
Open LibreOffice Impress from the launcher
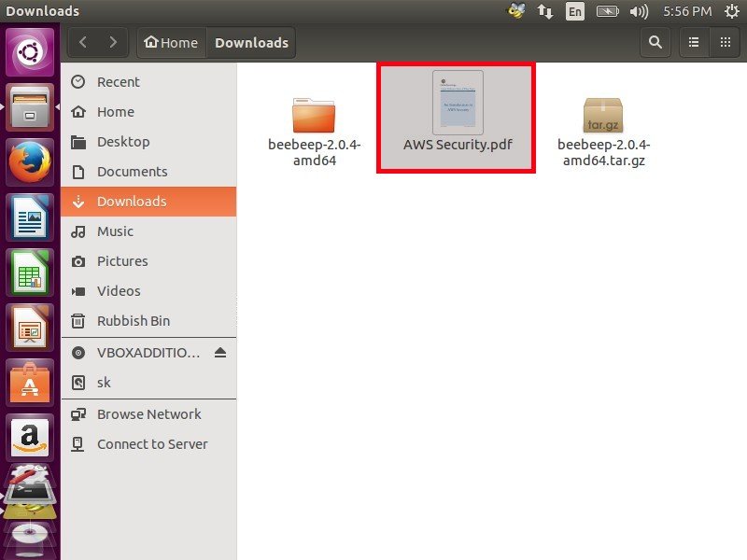click(30, 328)
